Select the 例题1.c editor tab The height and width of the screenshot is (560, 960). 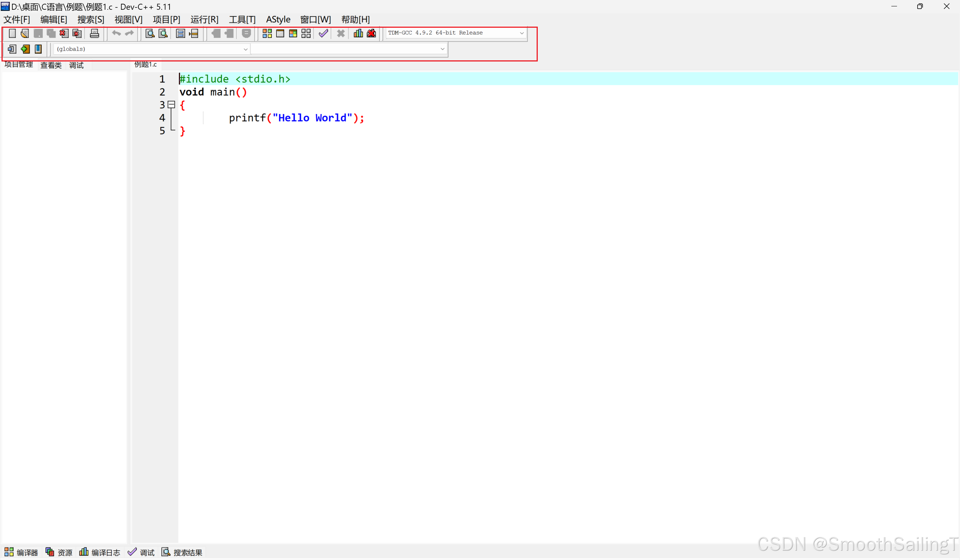pyautogui.click(x=145, y=64)
